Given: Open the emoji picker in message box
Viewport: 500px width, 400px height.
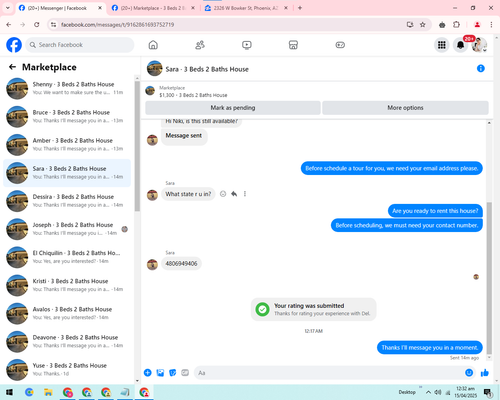Looking at the screenshot, I should [x=469, y=373].
